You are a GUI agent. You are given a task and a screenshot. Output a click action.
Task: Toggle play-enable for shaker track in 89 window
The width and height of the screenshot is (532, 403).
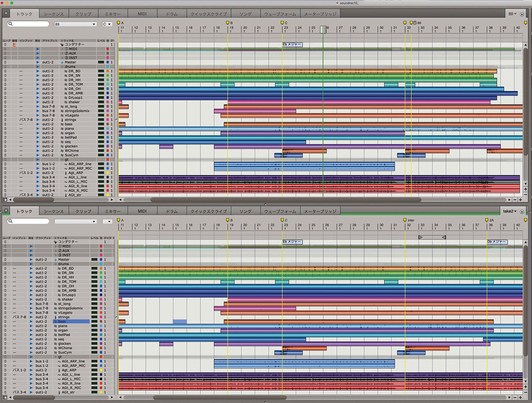(x=38, y=102)
